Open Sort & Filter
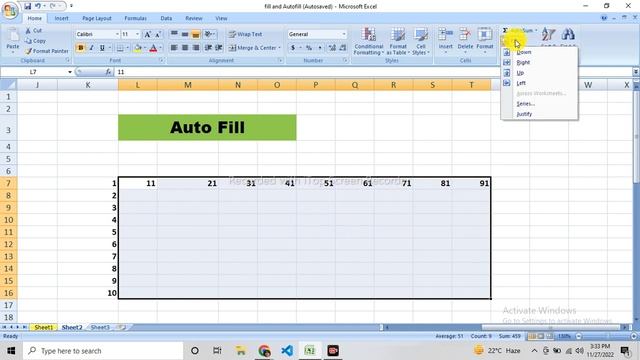The width and height of the screenshot is (640, 360). point(549,37)
